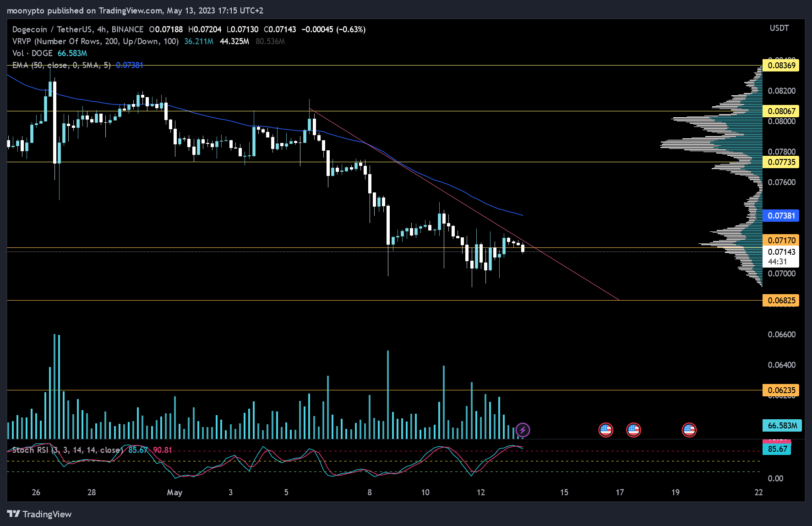Image resolution: width=812 pixels, height=526 pixels.
Task: Click the date label 8 on time axis
Action: 370,492
